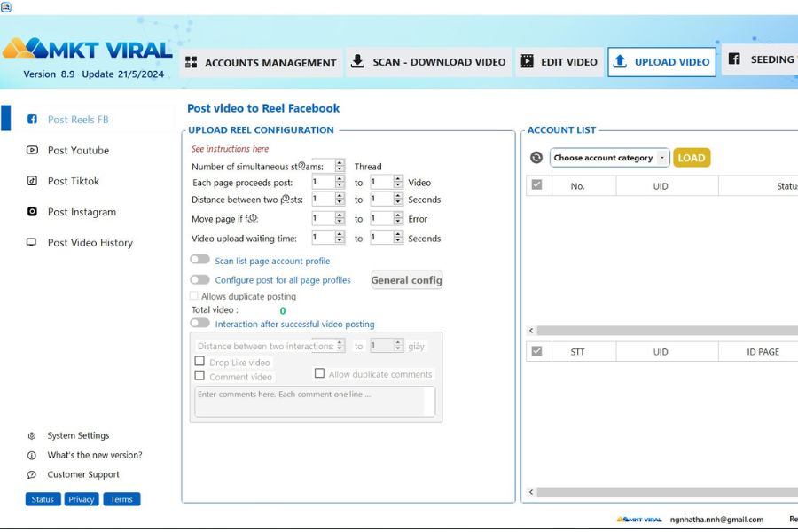Image resolution: width=798 pixels, height=532 pixels.
Task: Check Allows duplicate posting
Action: tap(194, 296)
